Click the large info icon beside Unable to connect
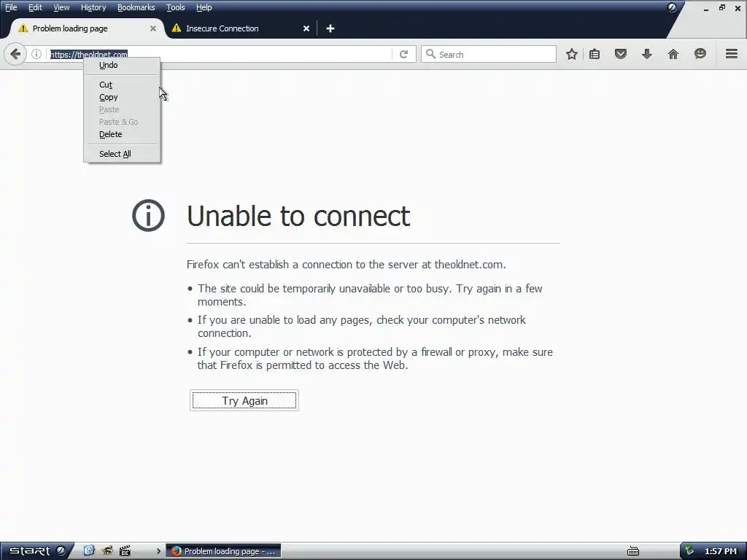The width and height of the screenshot is (747, 560). (x=148, y=215)
